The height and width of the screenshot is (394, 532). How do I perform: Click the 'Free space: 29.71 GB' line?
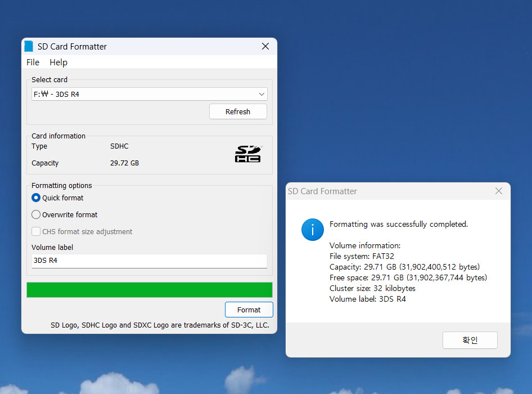point(408,277)
